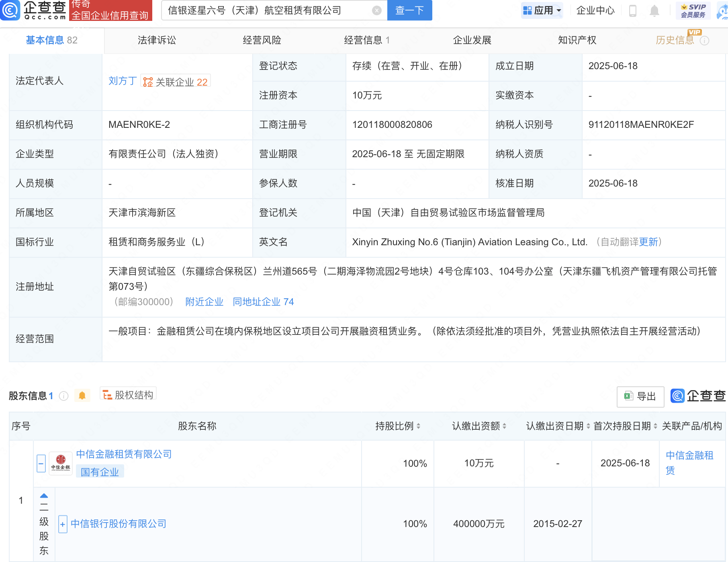Switch to the 经营风险 tab
Image resolution: width=728 pixels, height=562 pixels.
(x=262, y=40)
